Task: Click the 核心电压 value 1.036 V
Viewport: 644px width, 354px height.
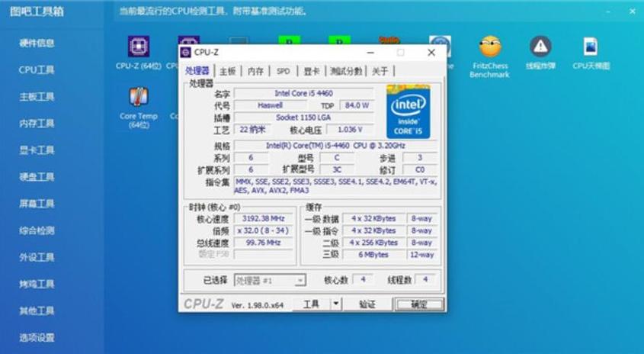Action: click(350, 130)
